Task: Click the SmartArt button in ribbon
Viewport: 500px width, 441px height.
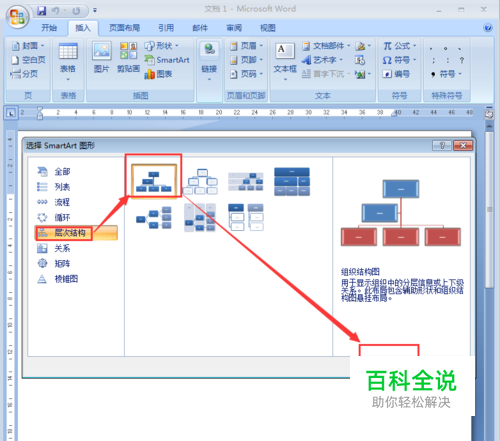Action: point(167,60)
